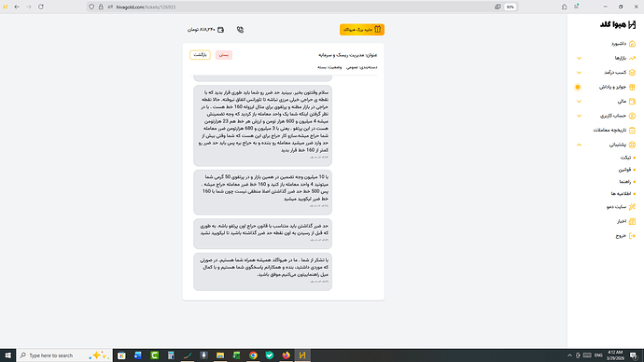Expand the Account (حساب کاربری) chevron
The width and height of the screenshot is (644, 362).
[579, 116]
